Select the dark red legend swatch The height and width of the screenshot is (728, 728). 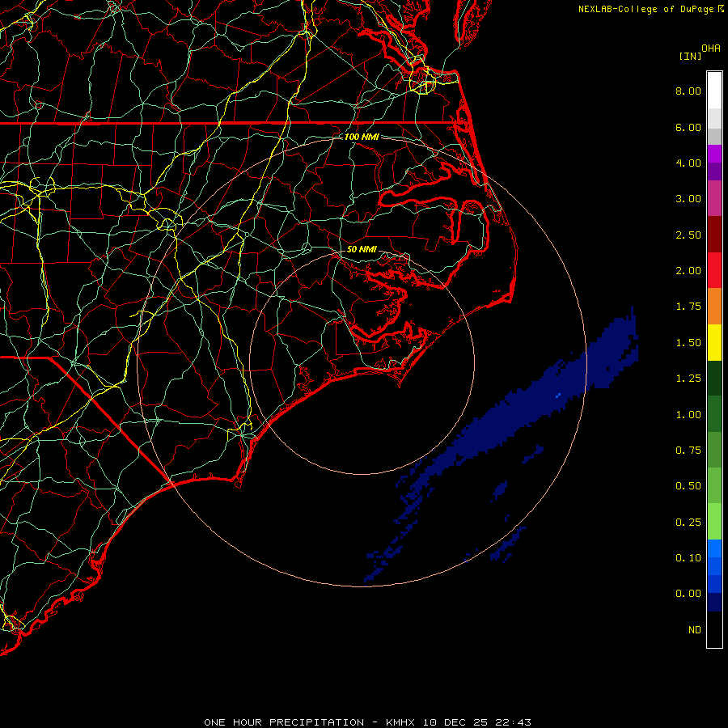(x=714, y=235)
